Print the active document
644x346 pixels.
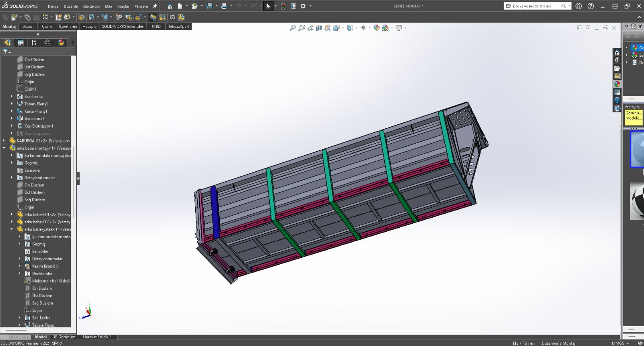coord(224,6)
